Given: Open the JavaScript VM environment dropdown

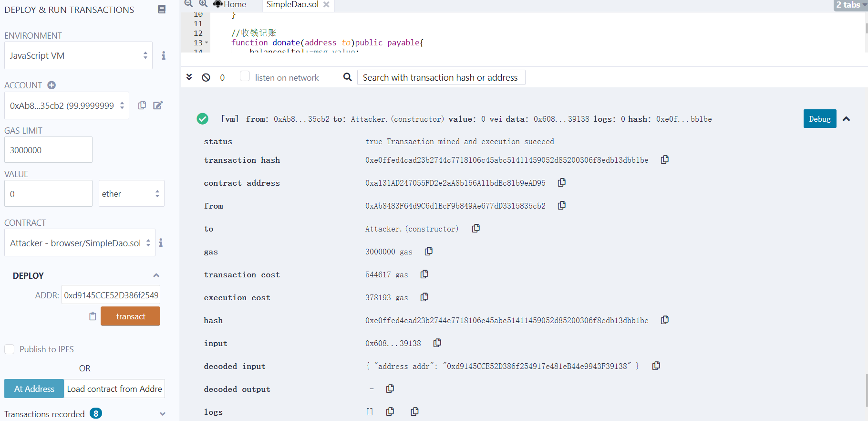Looking at the screenshot, I should click(78, 55).
